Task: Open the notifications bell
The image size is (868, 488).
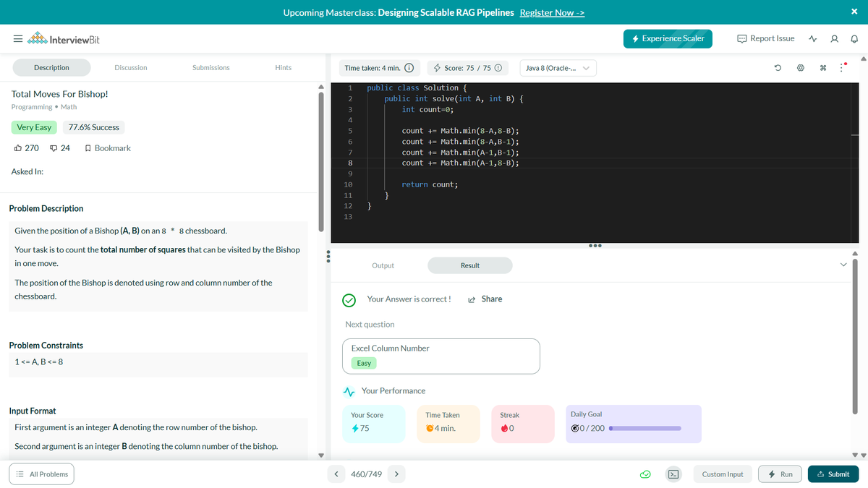Action: click(x=854, y=39)
